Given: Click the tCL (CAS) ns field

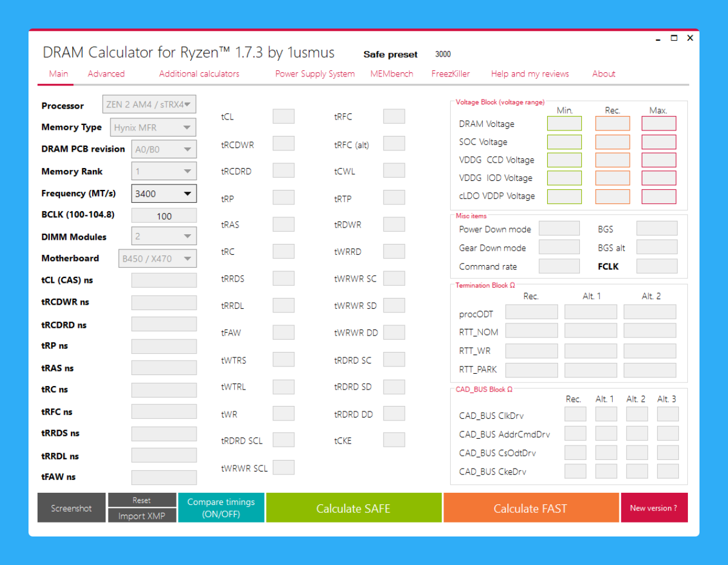Looking at the screenshot, I should pos(164,280).
